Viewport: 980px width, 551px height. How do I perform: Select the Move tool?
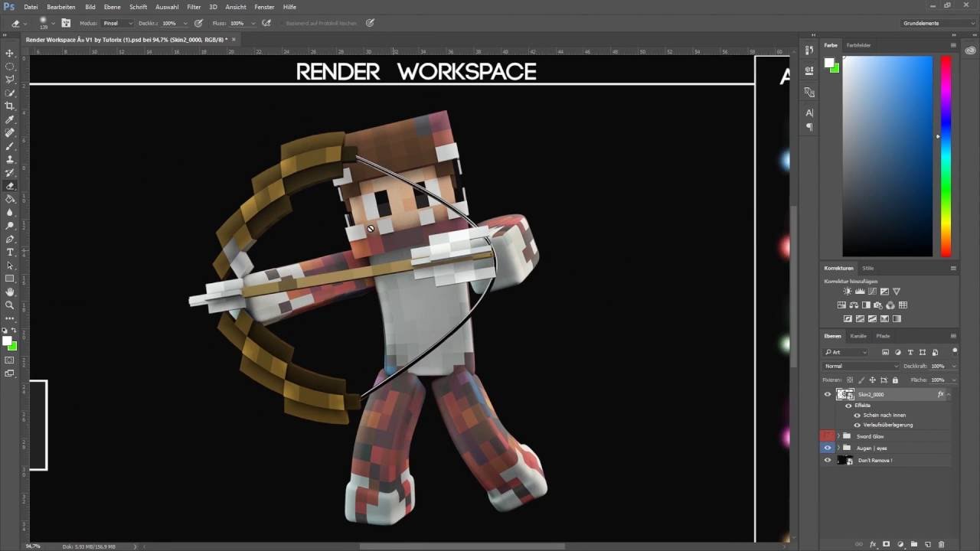(10, 53)
